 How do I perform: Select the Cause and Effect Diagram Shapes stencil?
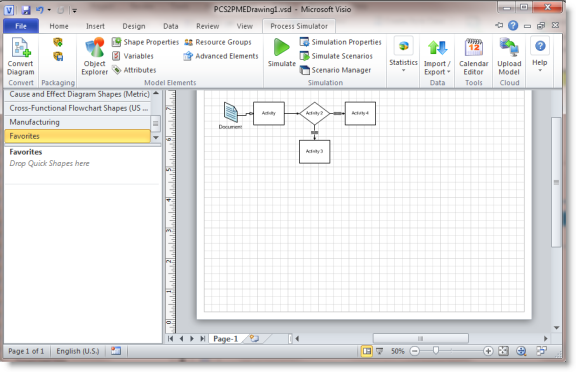point(78,94)
